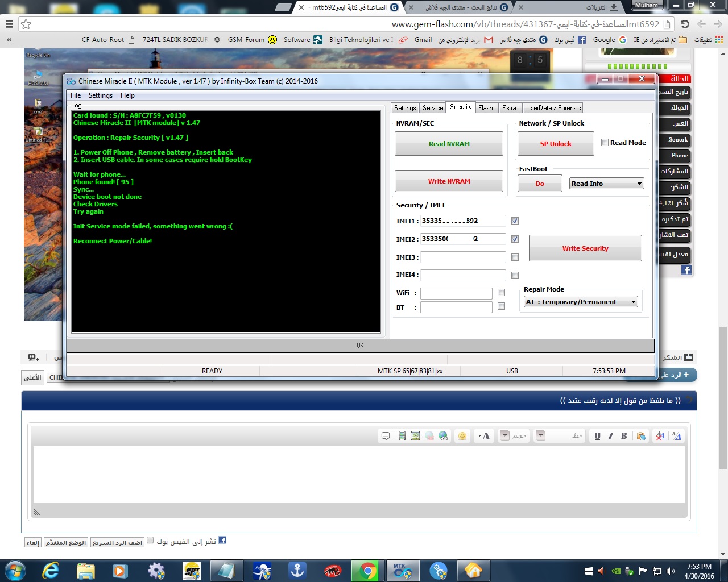The image size is (728, 582).
Task: Click the browser page vertical scrollbar
Action: 723,398
